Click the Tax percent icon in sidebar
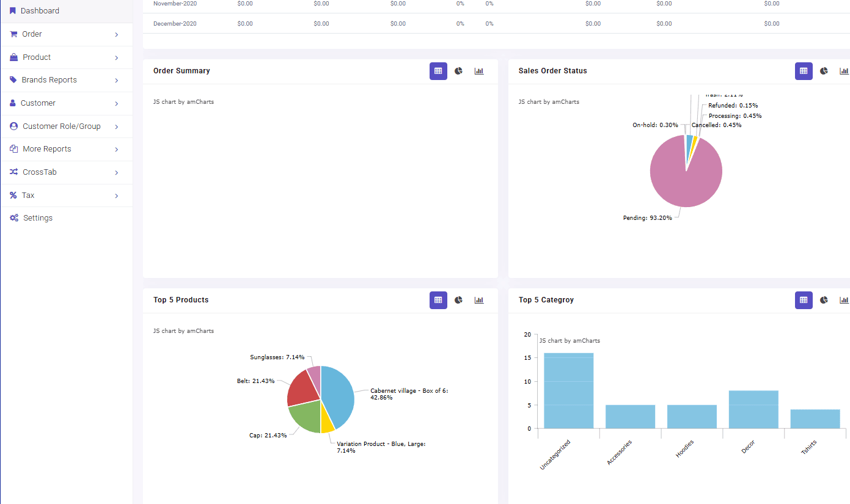This screenshot has height=504, width=850. [x=13, y=195]
